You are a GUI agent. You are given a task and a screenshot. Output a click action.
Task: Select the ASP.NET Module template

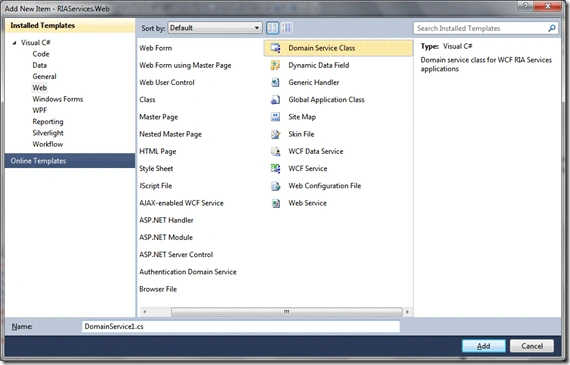[166, 237]
